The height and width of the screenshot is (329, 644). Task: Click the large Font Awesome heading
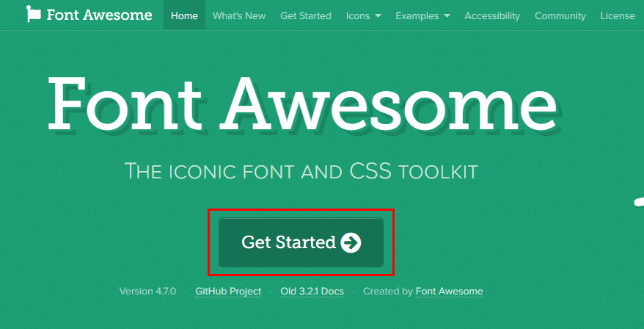[x=303, y=104]
